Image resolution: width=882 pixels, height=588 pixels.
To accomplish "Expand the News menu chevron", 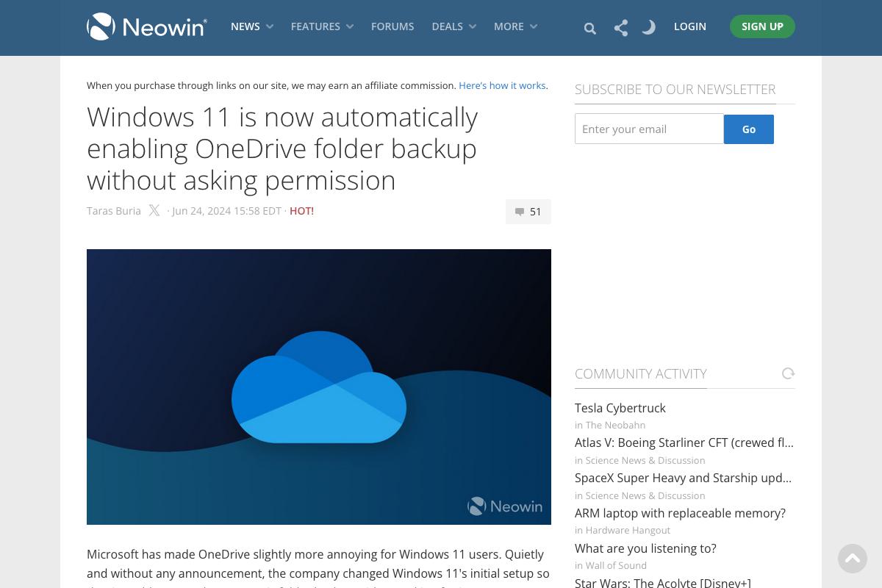I will pyautogui.click(x=270, y=26).
